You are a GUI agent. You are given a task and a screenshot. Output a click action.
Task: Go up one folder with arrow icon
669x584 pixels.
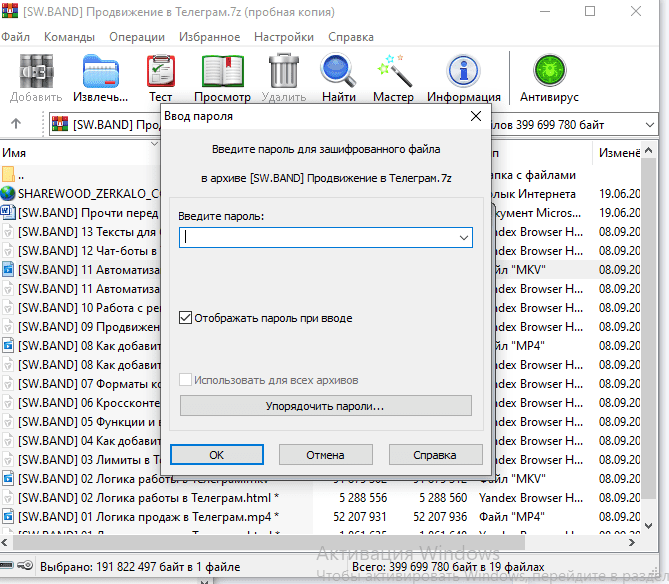16,125
